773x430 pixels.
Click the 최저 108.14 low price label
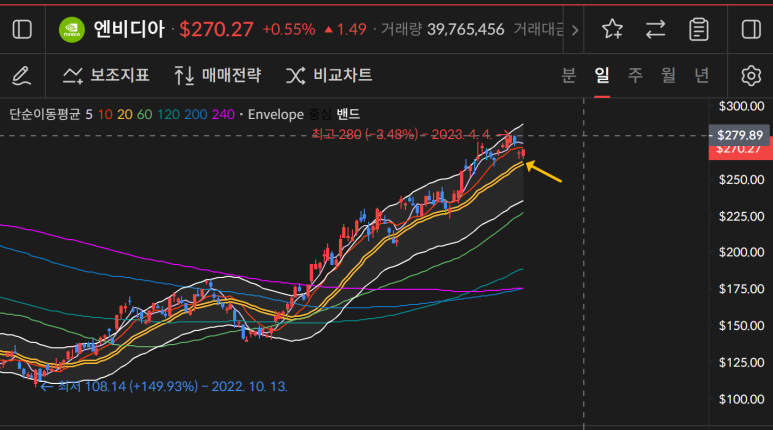[x=173, y=386]
